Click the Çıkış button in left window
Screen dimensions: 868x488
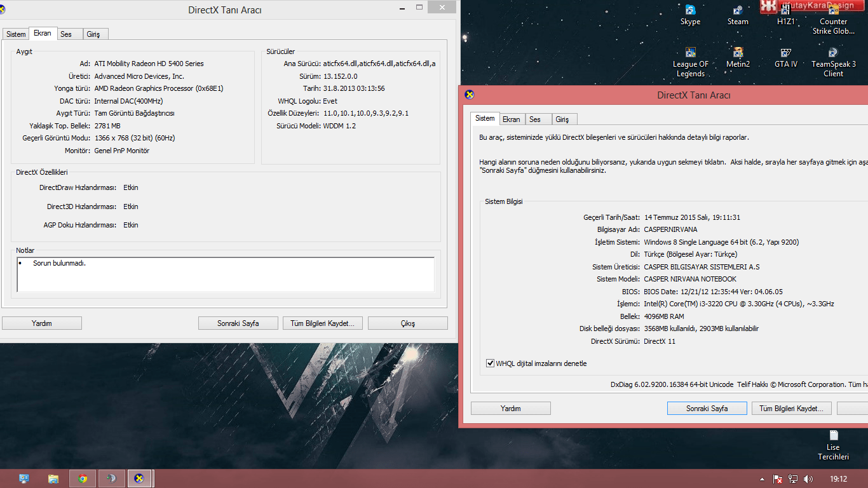pos(408,323)
